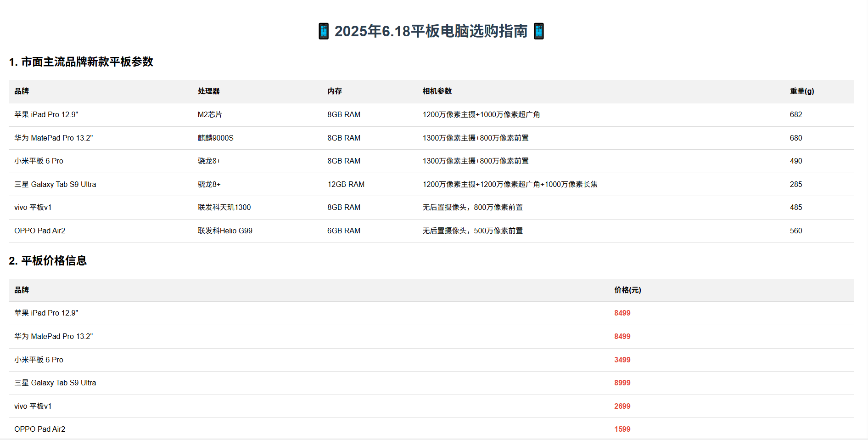The height and width of the screenshot is (440, 868).
Task: Click the tablet emoji after the title
Action: point(539,31)
